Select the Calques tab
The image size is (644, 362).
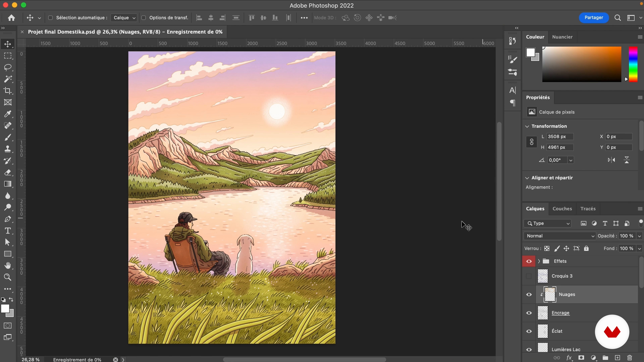535,209
